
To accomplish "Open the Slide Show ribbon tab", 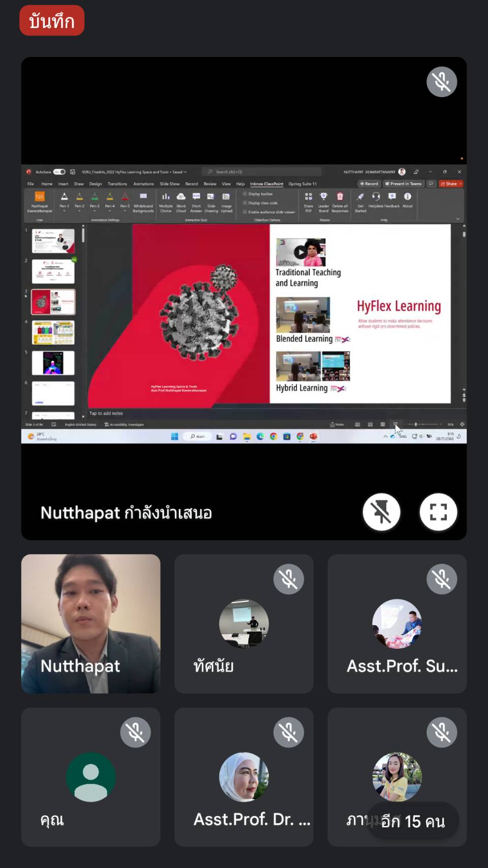I will click(x=169, y=184).
